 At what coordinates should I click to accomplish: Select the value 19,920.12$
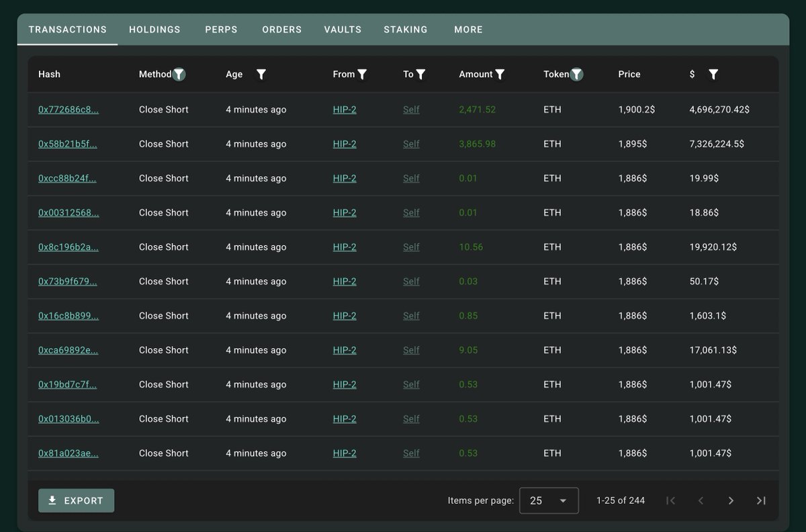713,247
